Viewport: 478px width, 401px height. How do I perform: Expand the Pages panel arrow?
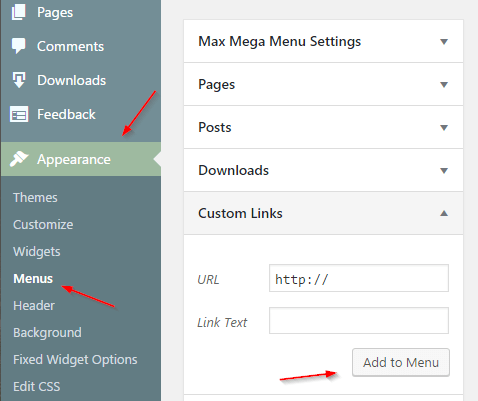point(444,85)
